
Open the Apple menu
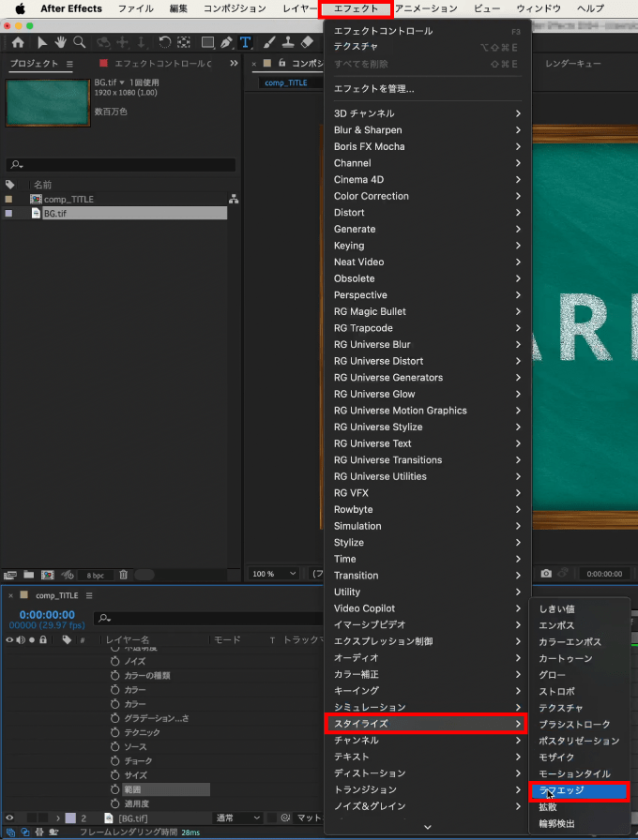[21, 8]
